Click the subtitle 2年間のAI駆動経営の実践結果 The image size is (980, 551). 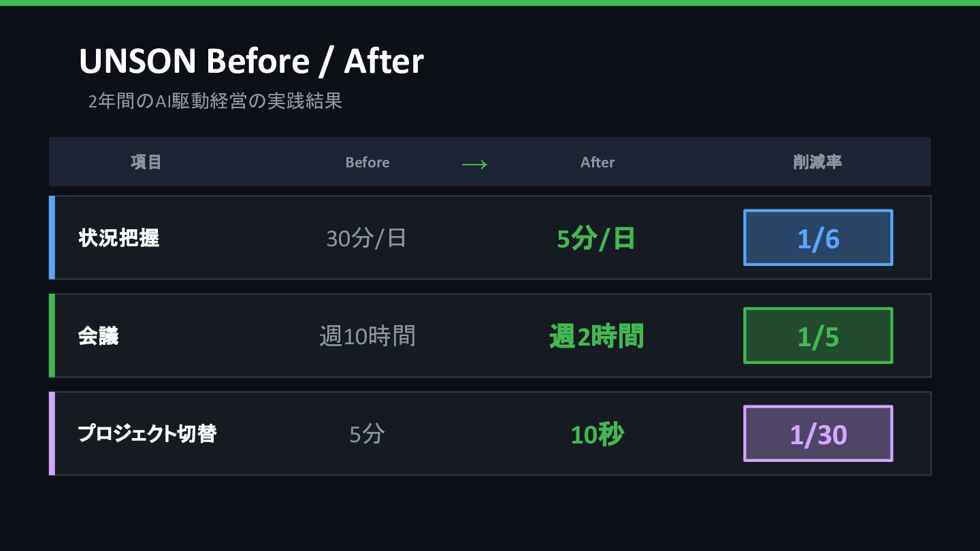coord(215,101)
